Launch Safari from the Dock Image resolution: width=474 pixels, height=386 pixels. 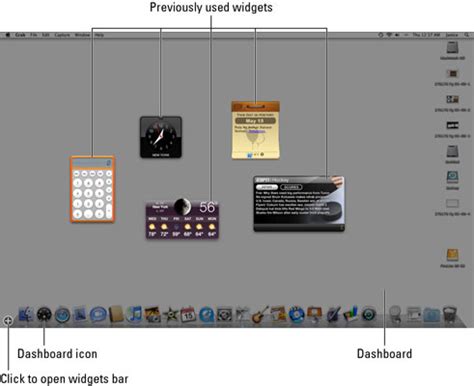[x=62, y=315]
